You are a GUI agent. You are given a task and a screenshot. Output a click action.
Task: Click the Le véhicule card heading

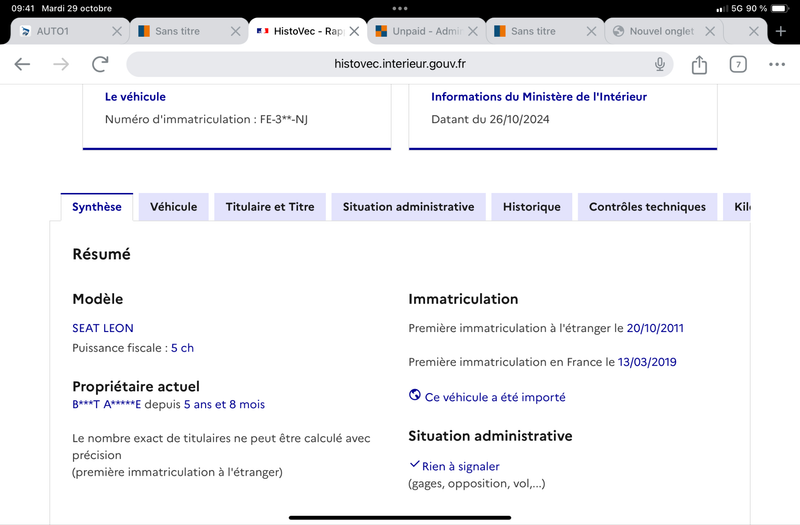135,97
